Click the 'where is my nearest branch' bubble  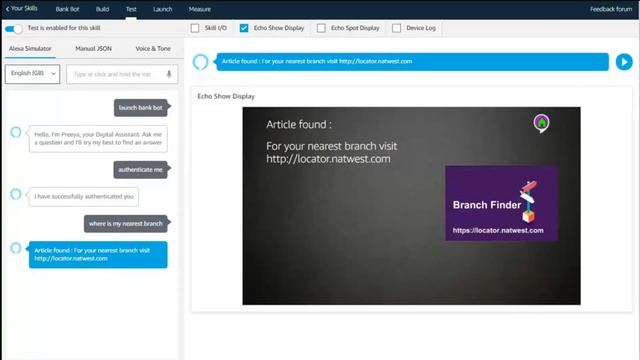(126, 224)
